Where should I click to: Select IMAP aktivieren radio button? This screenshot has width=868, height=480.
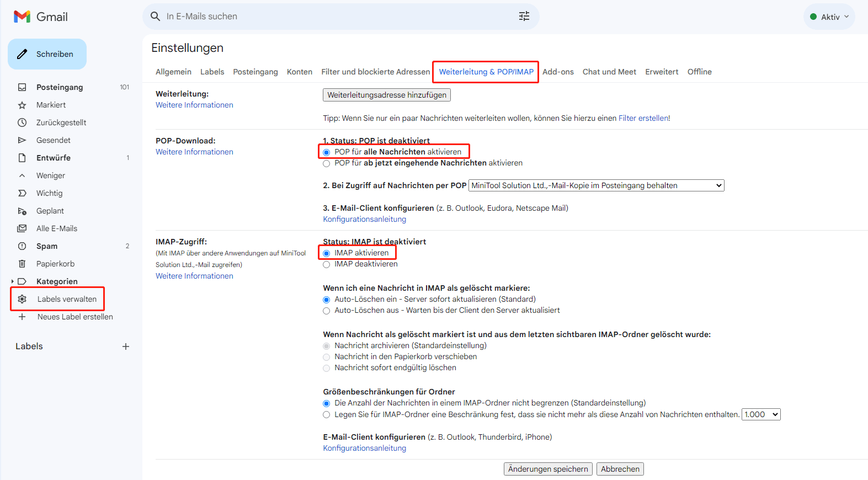327,253
